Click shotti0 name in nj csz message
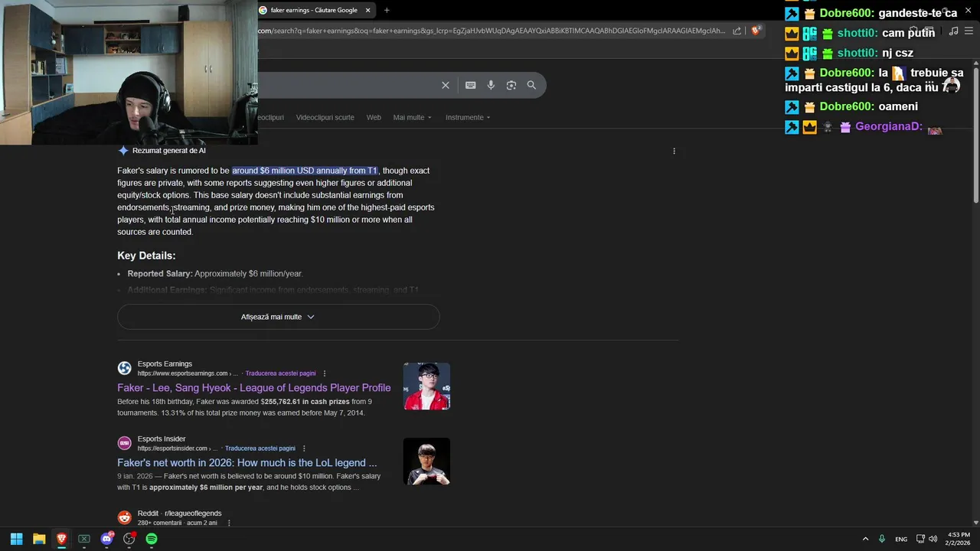 pos(857,53)
